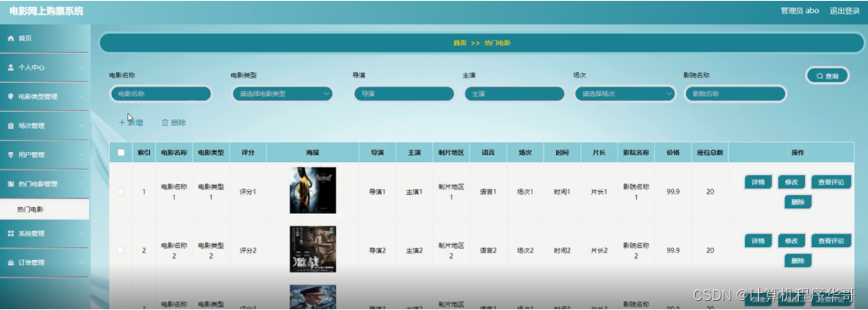Click the 导演 search input field
This screenshot has height=310, width=868.
point(404,94)
